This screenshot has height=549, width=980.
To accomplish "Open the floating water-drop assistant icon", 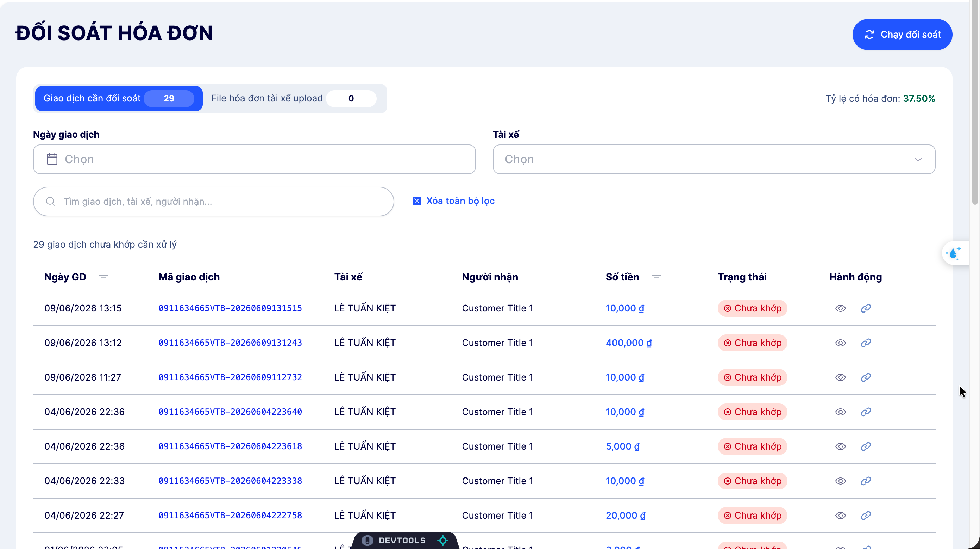I will click(x=953, y=253).
